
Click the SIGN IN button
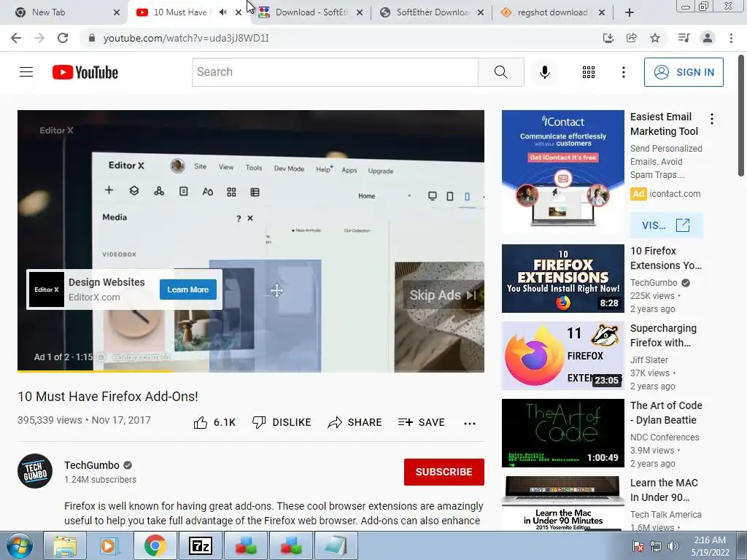click(x=684, y=72)
